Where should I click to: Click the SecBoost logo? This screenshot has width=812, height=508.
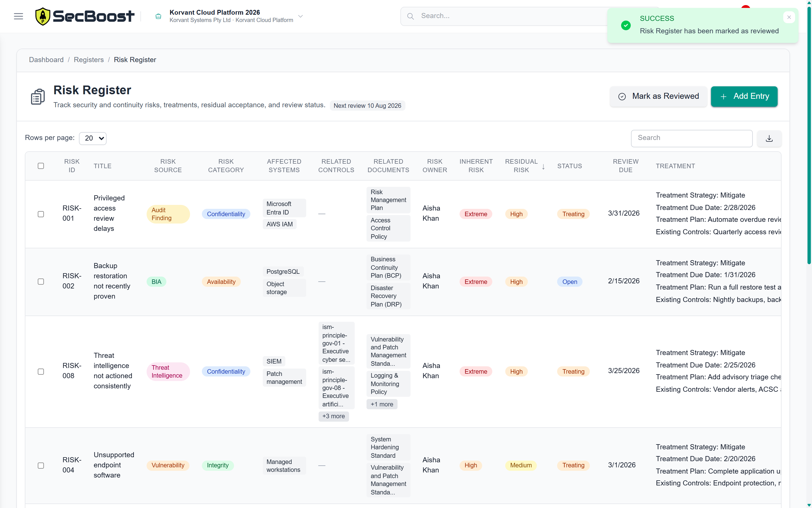point(85,16)
